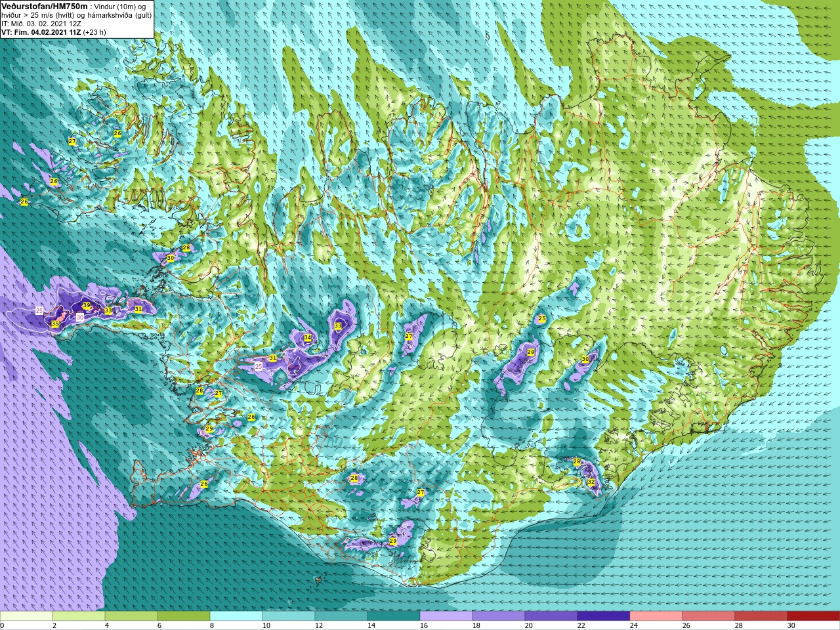
Task: Click legend scale number 18
Action: click(x=476, y=625)
